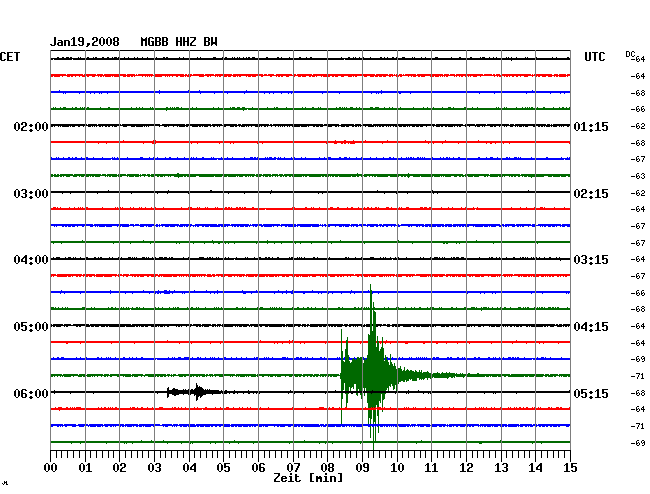Click the 15 minute tick label

coord(570,467)
